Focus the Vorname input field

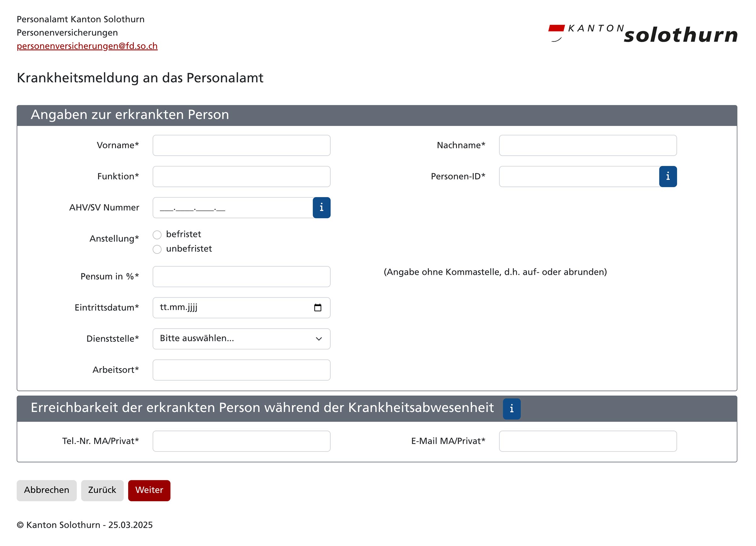click(241, 145)
